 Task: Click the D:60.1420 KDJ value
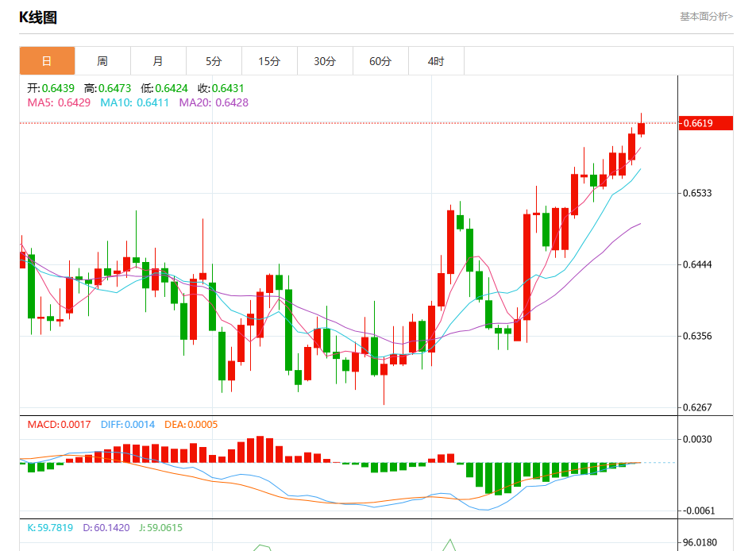106,527
